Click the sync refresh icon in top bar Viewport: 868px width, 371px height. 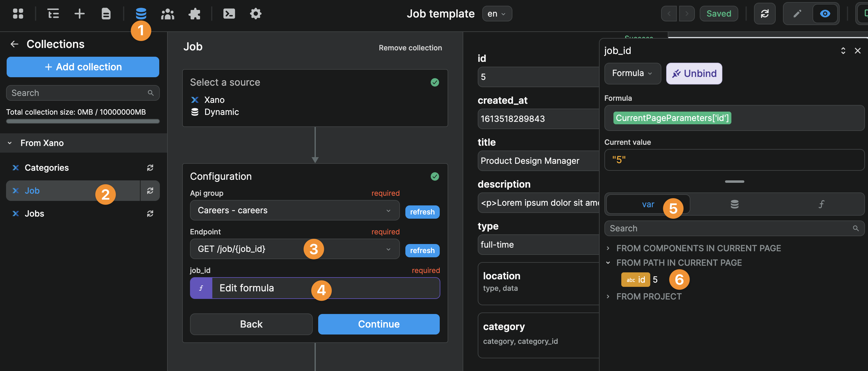pyautogui.click(x=764, y=14)
